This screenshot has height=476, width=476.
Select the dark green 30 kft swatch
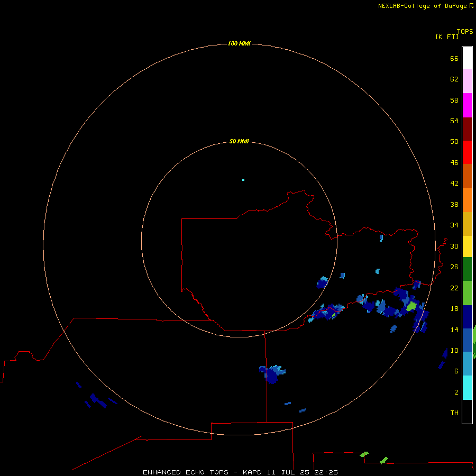[x=467, y=269]
